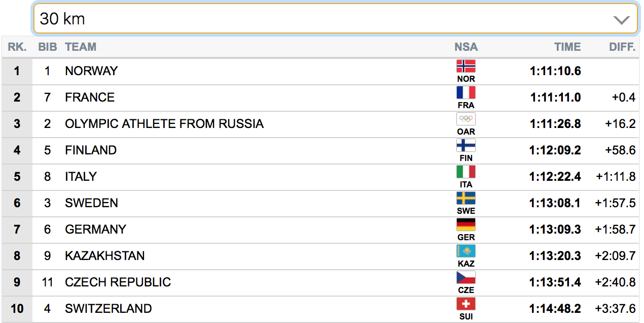Click the Norway flag icon

(466, 66)
